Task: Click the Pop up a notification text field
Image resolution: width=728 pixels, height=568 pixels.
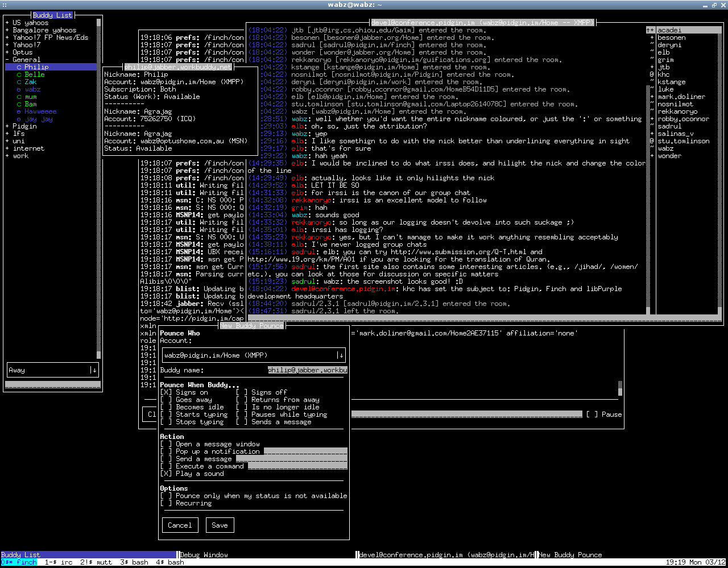Action: coord(305,451)
